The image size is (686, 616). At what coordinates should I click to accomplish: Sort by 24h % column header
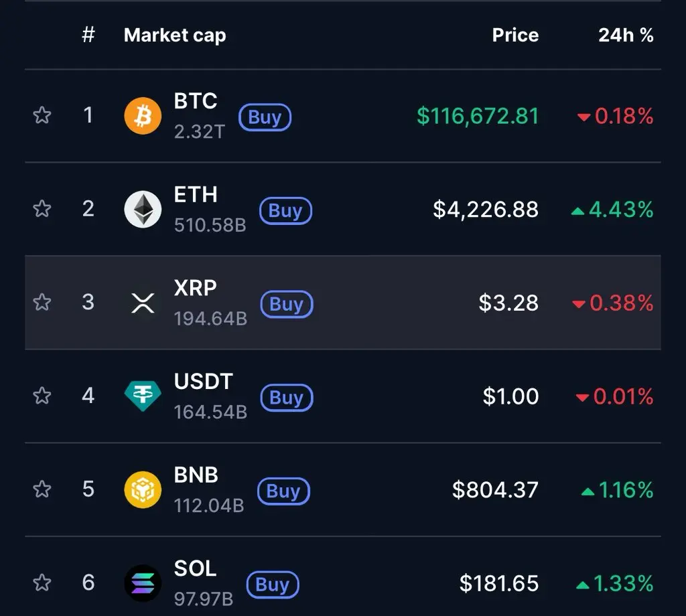click(x=626, y=35)
